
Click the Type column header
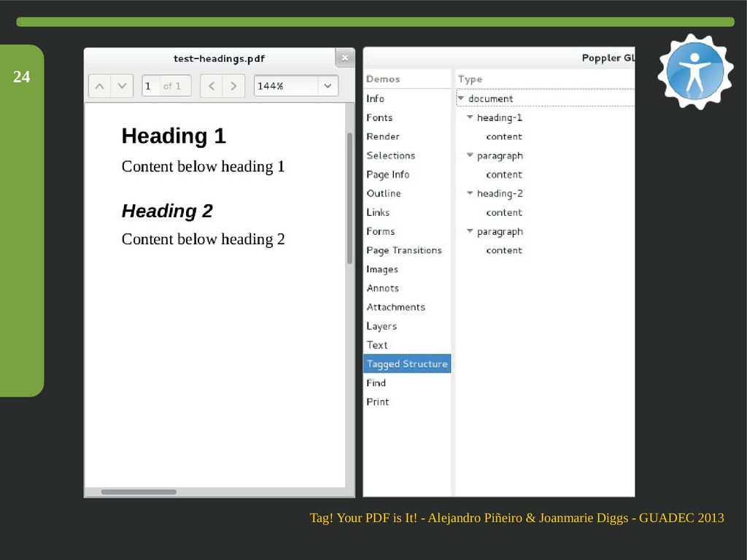pyautogui.click(x=471, y=79)
